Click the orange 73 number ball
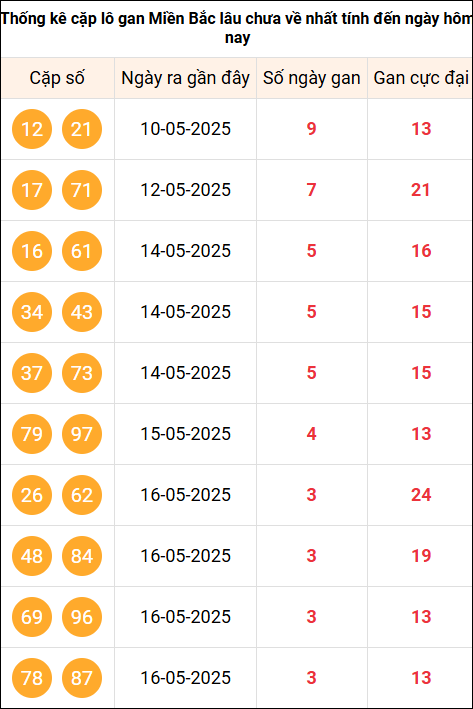 click(x=82, y=373)
